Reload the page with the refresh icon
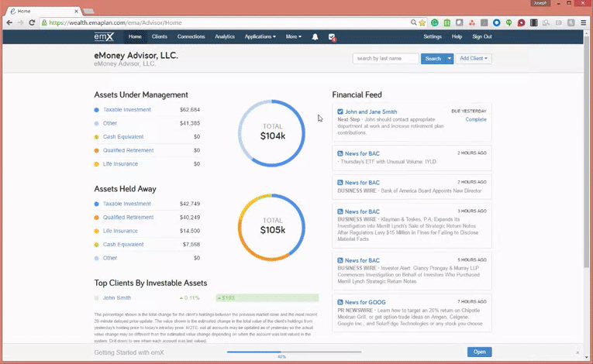Viewport: 593px width, 364px height. [x=32, y=22]
